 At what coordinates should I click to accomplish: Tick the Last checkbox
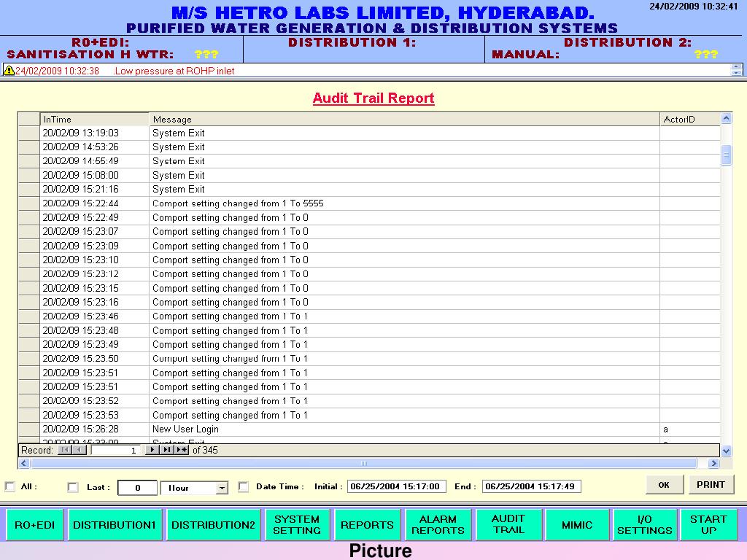pos(73,487)
